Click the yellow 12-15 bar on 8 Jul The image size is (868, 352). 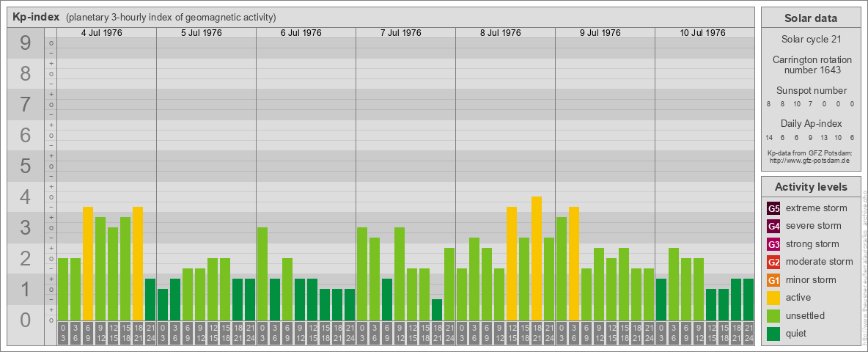tap(512, 263)
